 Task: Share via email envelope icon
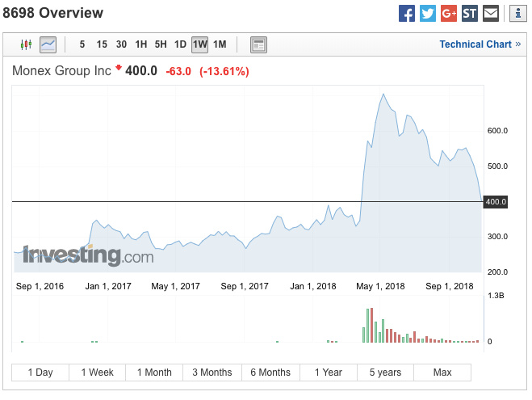[x=491, y=14]
